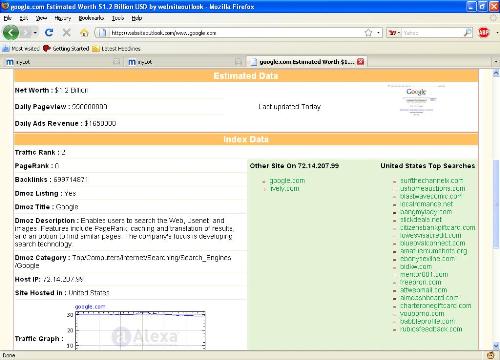Open the History menu
This screenshot has width=500, height=360.
point(63,18)
